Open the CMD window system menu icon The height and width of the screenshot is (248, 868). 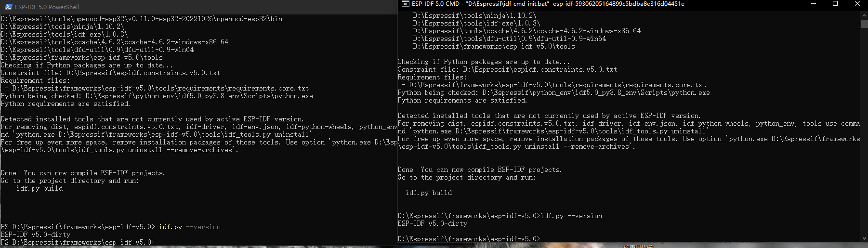405,4
